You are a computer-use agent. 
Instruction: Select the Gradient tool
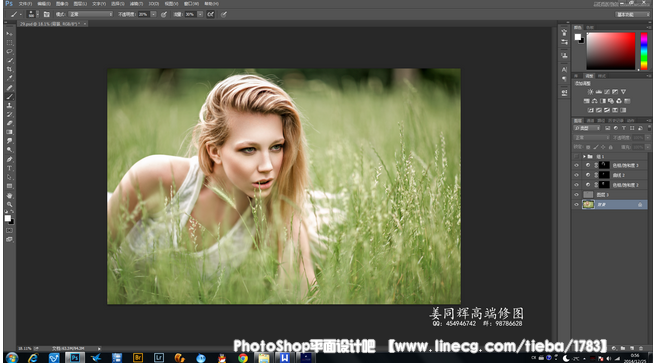click(x=9, y=132)
